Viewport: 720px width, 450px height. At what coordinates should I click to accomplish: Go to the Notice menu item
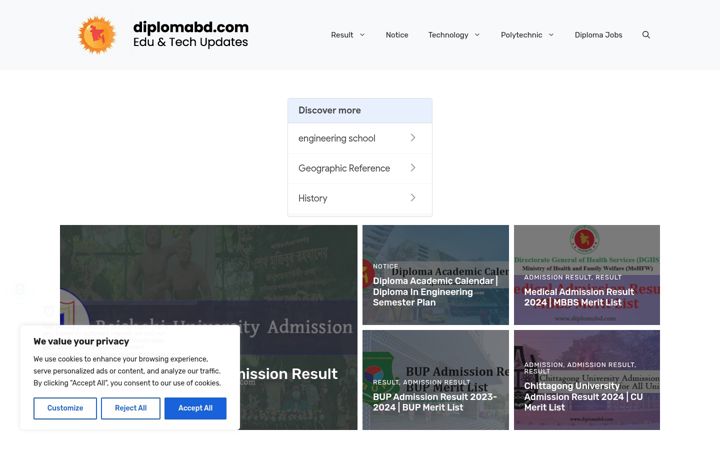point(397,35)
